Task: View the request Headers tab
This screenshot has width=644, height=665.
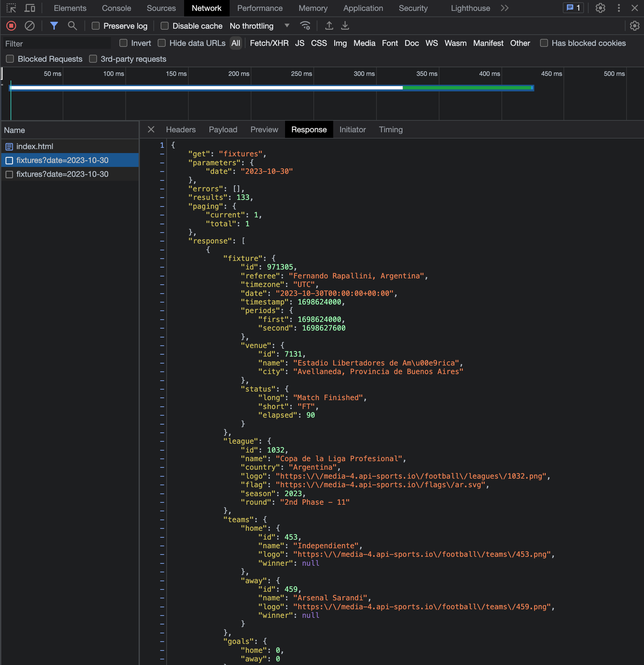Action: coord(181,130)
